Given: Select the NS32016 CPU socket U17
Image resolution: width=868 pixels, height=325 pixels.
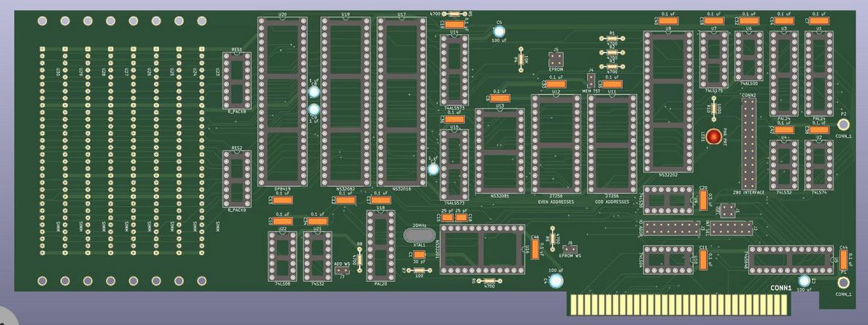Looking at the screenshot, I should (x=401, y=101).
